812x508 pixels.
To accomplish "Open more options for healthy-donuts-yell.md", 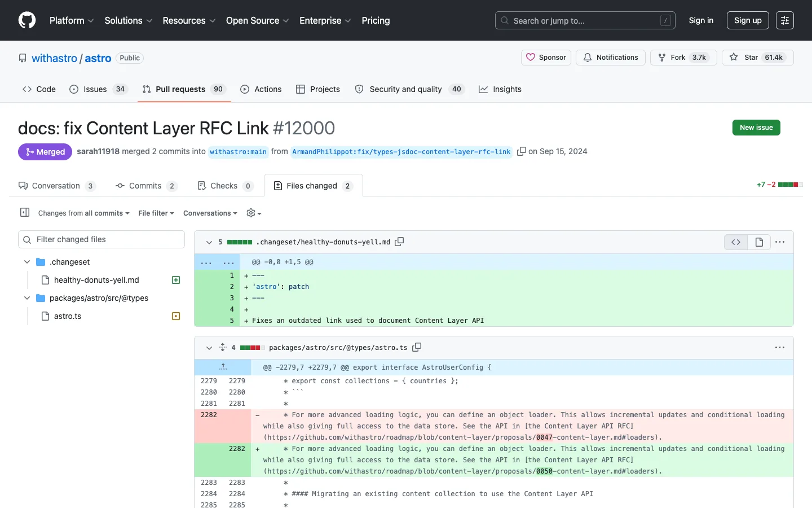I will (780, 242).
